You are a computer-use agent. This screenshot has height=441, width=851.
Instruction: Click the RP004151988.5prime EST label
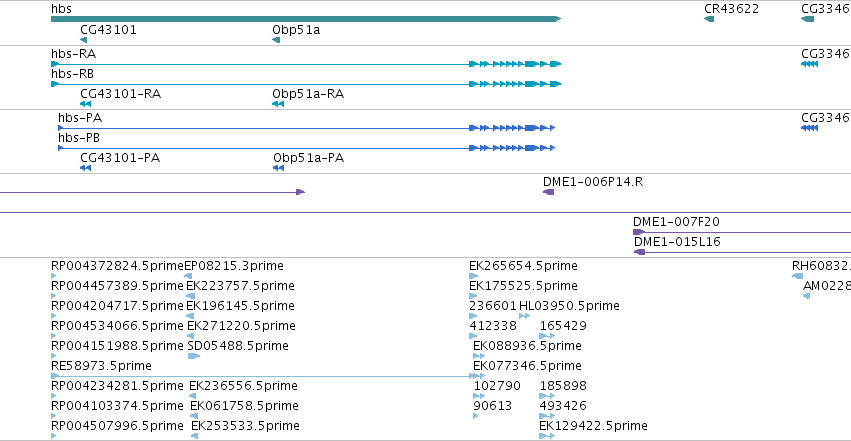coord(117,346)
